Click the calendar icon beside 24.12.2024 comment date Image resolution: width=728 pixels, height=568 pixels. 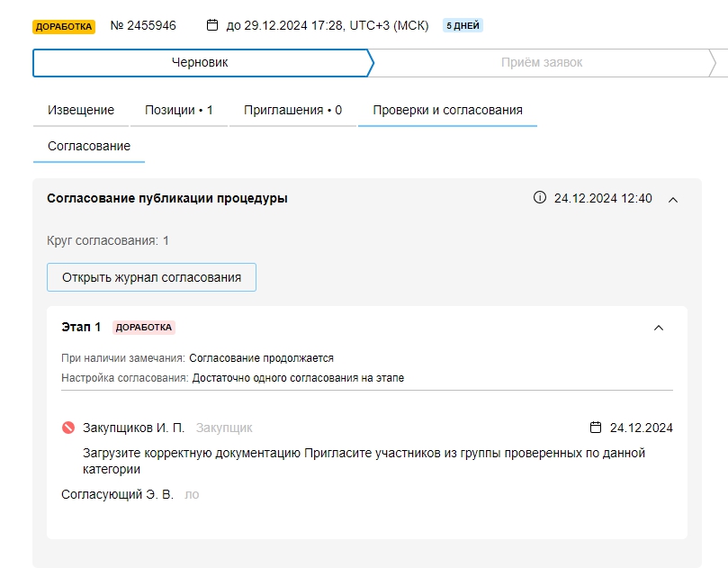[x=595, y=428]
